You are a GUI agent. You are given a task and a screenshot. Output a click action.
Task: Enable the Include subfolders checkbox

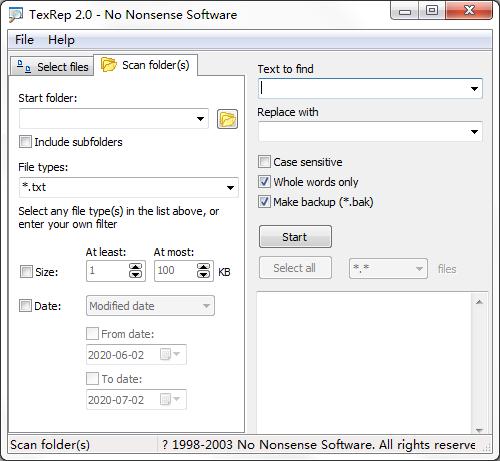click(x=25, y=142)
